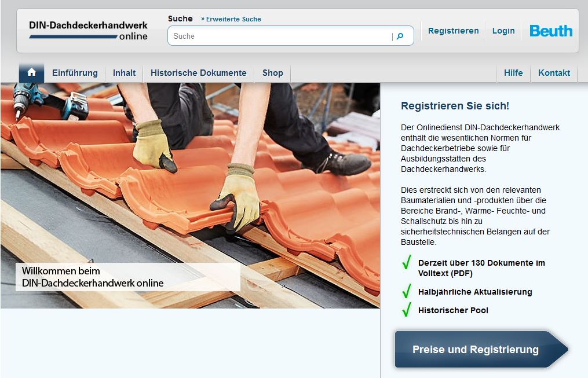This screenshot has height=378, width=588.
Task: Click 'Derzeit über 130 Dokumente im Volltext' text
Action: [481, 268]
